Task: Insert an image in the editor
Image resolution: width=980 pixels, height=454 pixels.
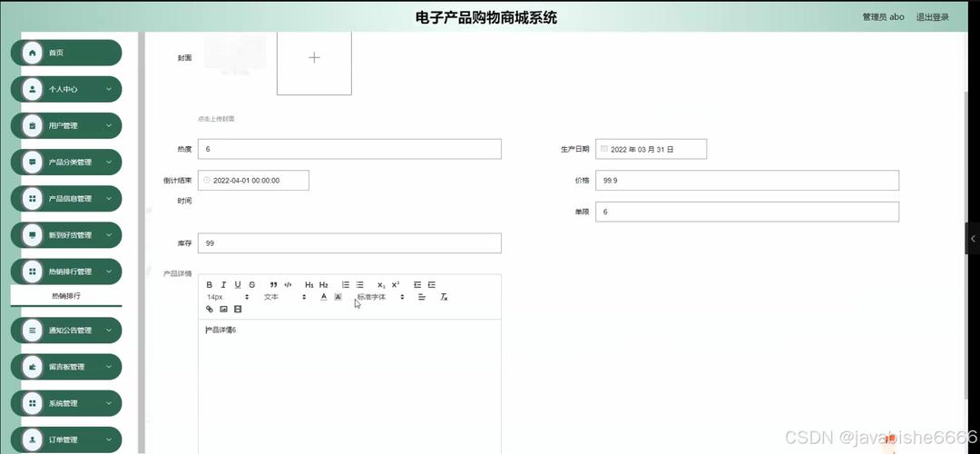Action: [223, 309]
